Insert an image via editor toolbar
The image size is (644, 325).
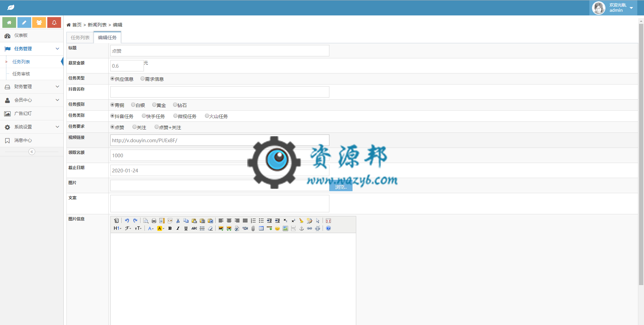(221, 228)
